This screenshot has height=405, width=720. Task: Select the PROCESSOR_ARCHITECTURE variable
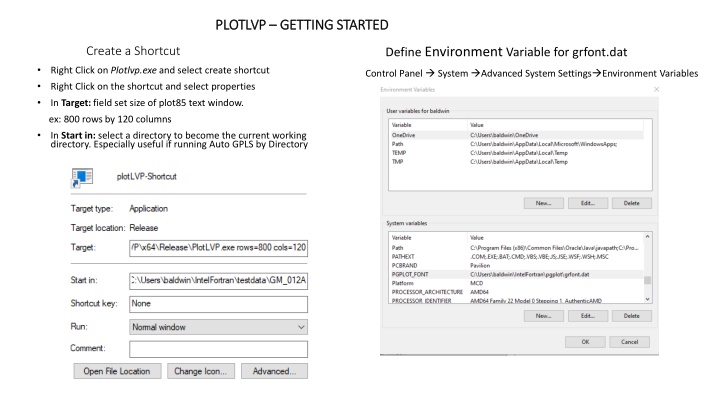516,292
